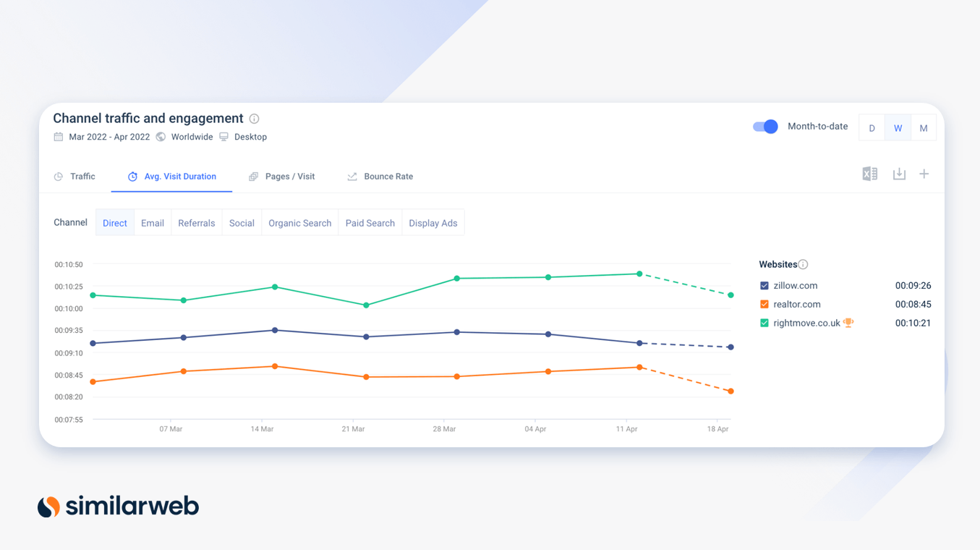Uncheck the realtor.com checkbox

(764, 305)
